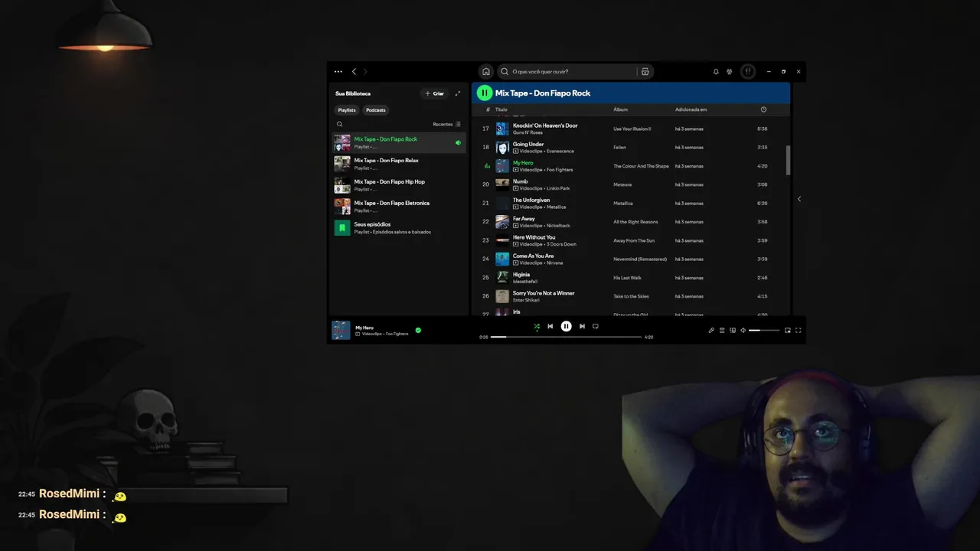Open album Nevermind (Remastered)
Image resolution: width=980 pixels, height=551 pixels.
point(639,259)
